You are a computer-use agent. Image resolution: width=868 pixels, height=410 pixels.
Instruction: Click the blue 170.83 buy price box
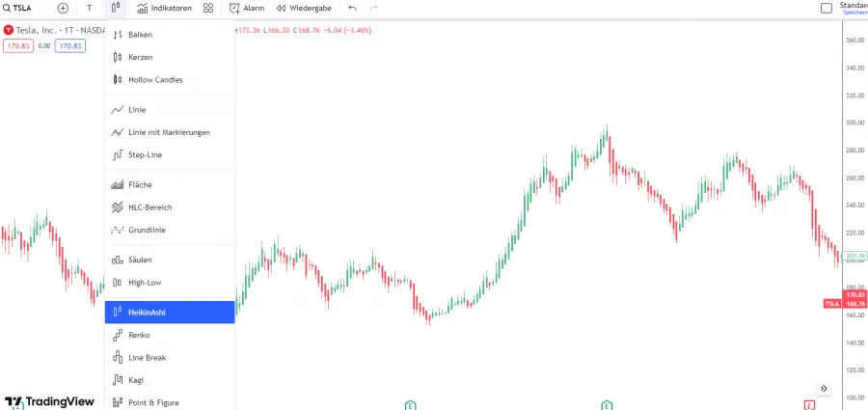[x=70, y=46]
